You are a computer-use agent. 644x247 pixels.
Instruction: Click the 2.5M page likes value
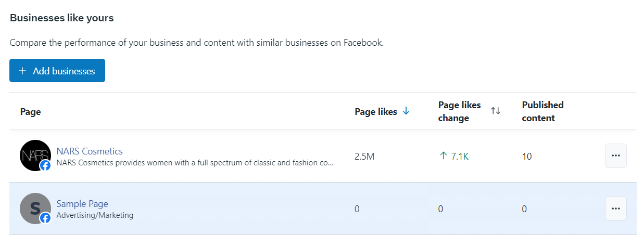click(364, 157)
